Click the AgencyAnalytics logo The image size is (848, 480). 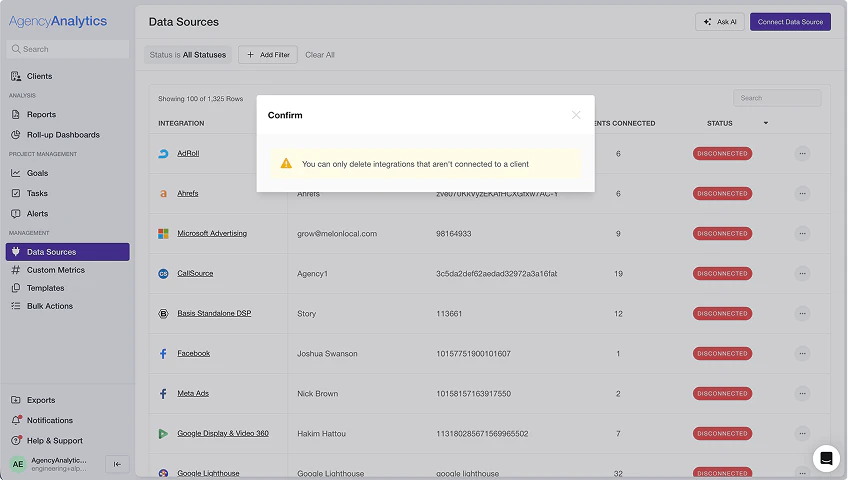click(58, 21)
